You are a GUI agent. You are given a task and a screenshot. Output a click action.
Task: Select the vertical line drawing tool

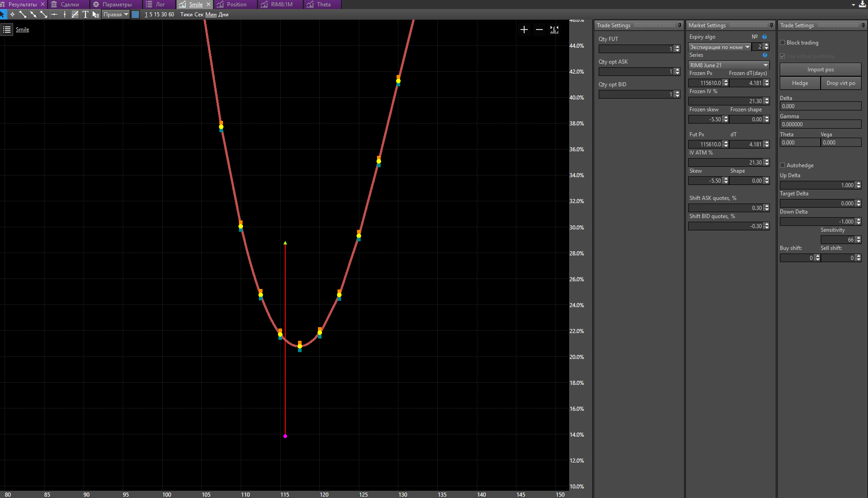coord(64,15)
